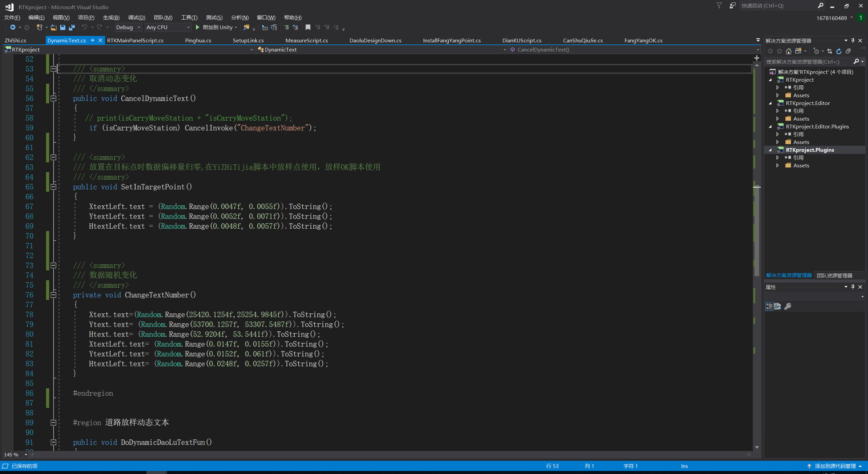Image resolution: width=868 pixels, height=474 pixels.
Task: Open the 工具(T) menu
Action: 189,18
